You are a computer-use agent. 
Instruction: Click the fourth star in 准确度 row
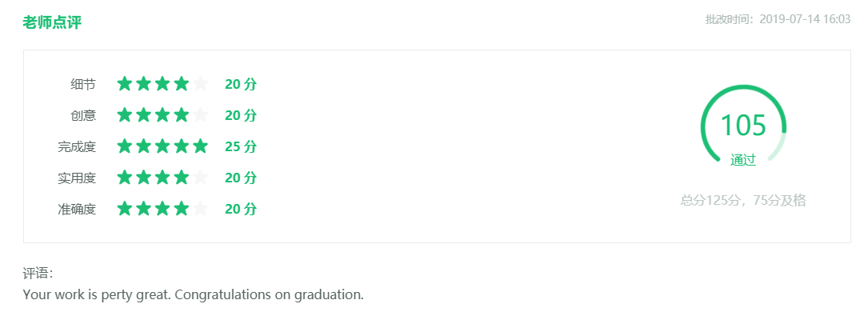click(x=182, y=209)
